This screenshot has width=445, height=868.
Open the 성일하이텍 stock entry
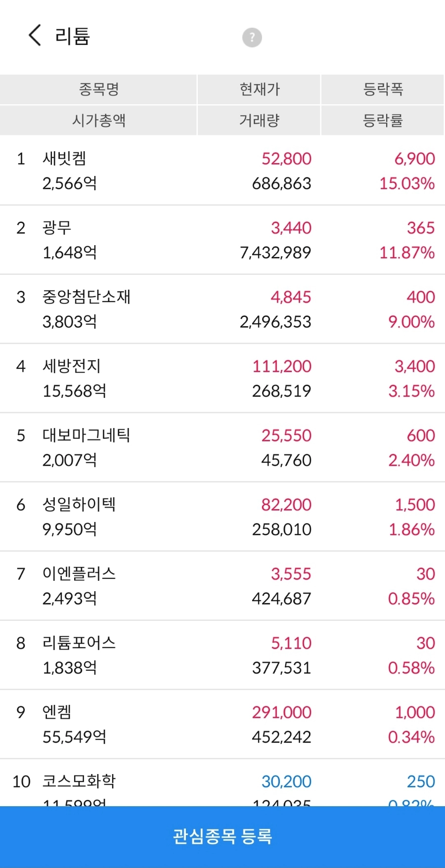(222, 517)
